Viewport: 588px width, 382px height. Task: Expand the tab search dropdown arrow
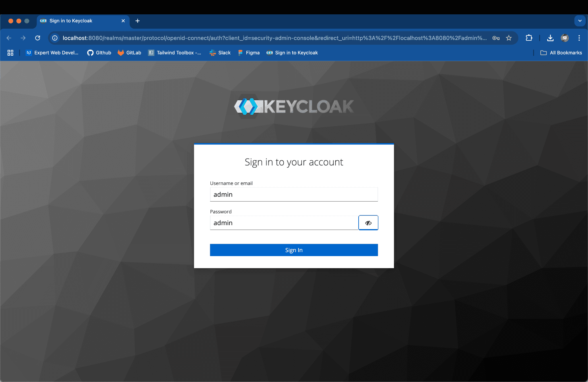click(x=580, y=21)
